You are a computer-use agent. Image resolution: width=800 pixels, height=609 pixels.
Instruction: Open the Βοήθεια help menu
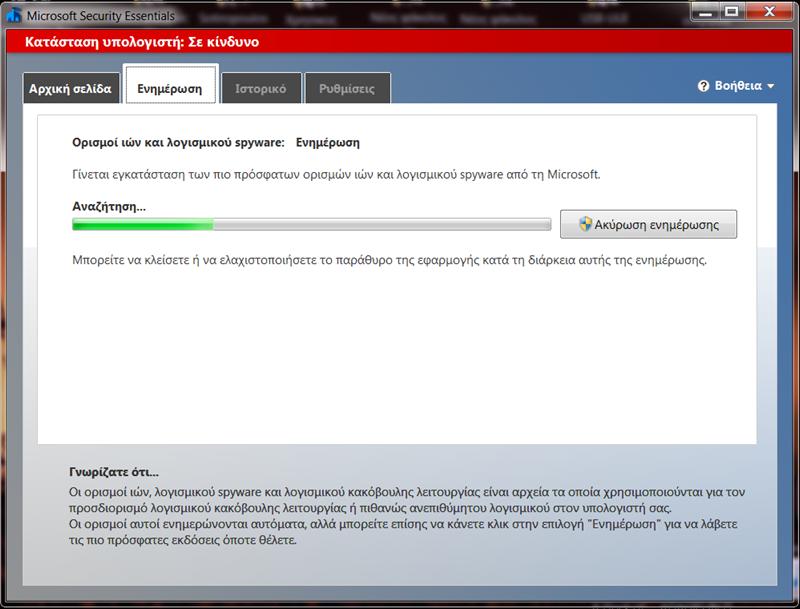click(736, 86)
